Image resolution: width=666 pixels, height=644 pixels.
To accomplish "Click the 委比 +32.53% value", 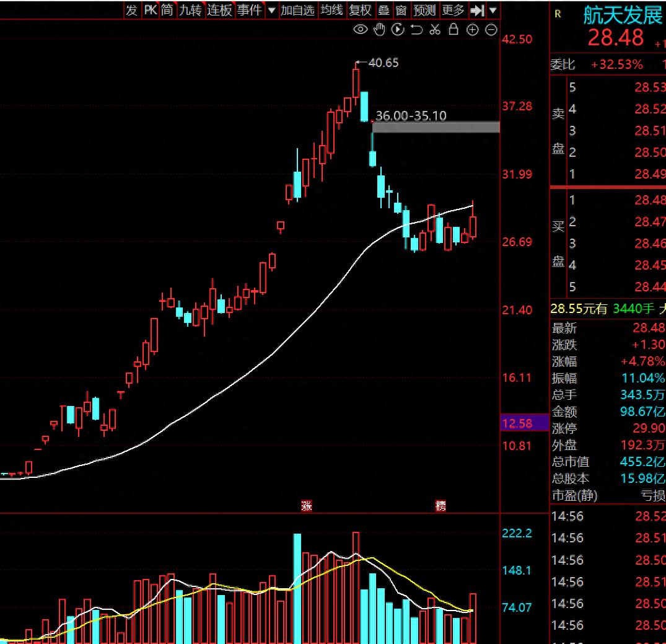I will [x=616, y=64].
